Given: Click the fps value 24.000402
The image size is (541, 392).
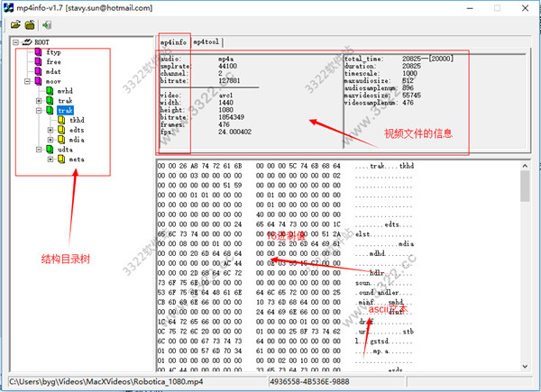Looking at the screenshot, I should (x=235, y=132).
